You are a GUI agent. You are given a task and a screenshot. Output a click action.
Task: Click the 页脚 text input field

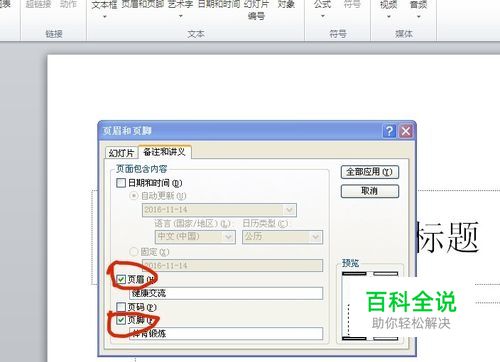(x=226, y=333)
